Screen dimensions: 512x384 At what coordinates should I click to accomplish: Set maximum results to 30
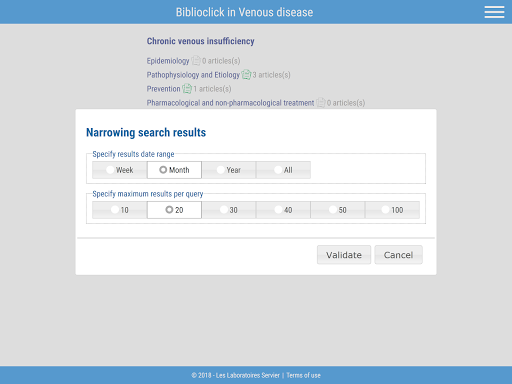pos(229,210)
